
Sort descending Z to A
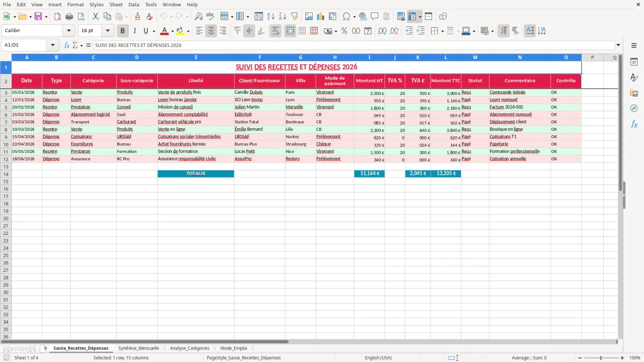282,17
